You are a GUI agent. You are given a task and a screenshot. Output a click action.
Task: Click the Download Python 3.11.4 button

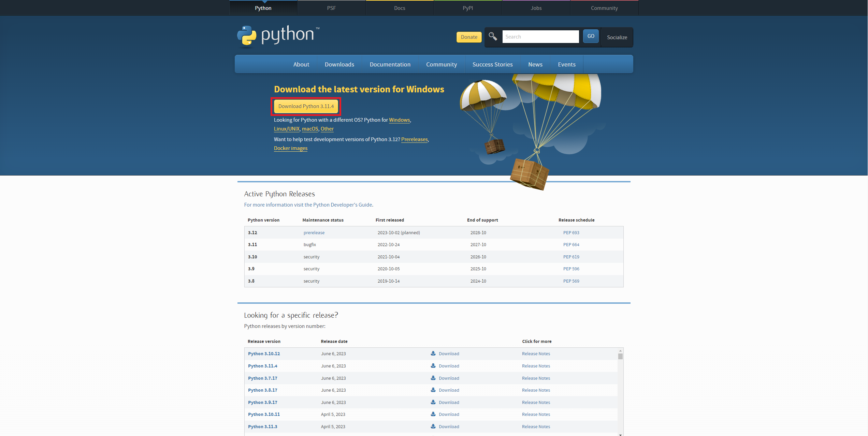click(x=306, y=106)
